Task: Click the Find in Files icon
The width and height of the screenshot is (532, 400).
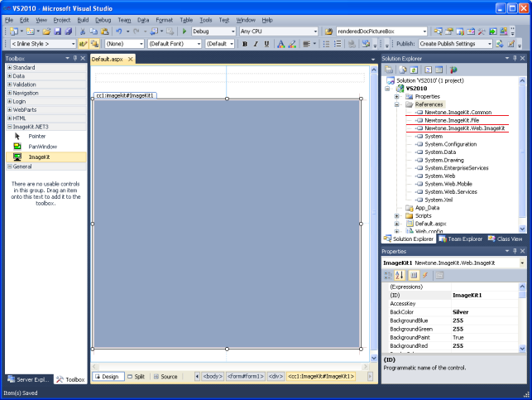Action: (x=328, y=31)
